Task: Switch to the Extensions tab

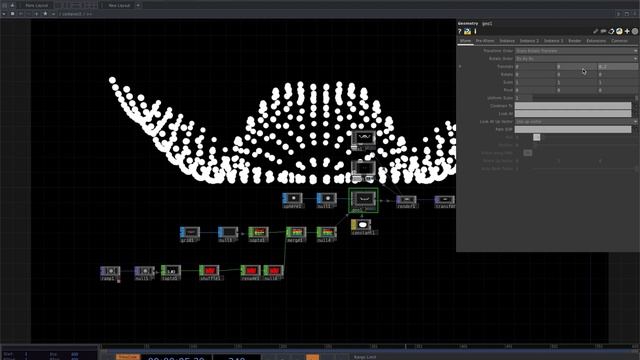Action: pyautogui.click(x=596, y=41)
